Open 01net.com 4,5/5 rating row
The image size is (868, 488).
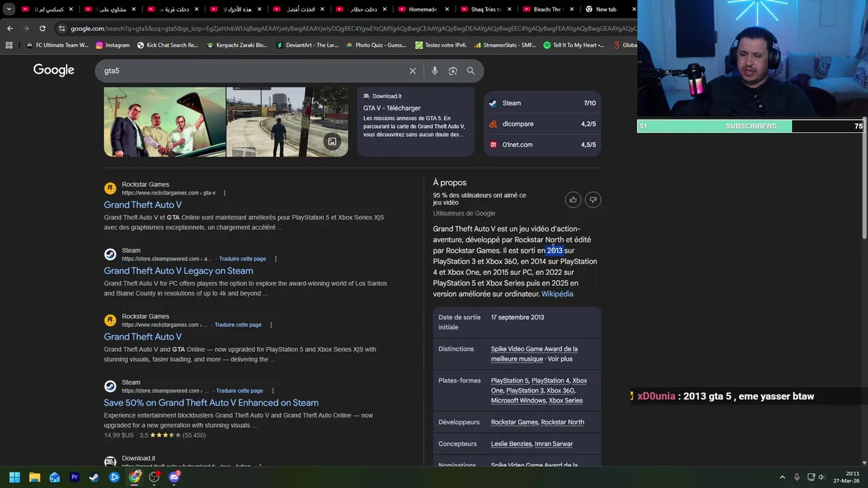click(x=542, y=144)
